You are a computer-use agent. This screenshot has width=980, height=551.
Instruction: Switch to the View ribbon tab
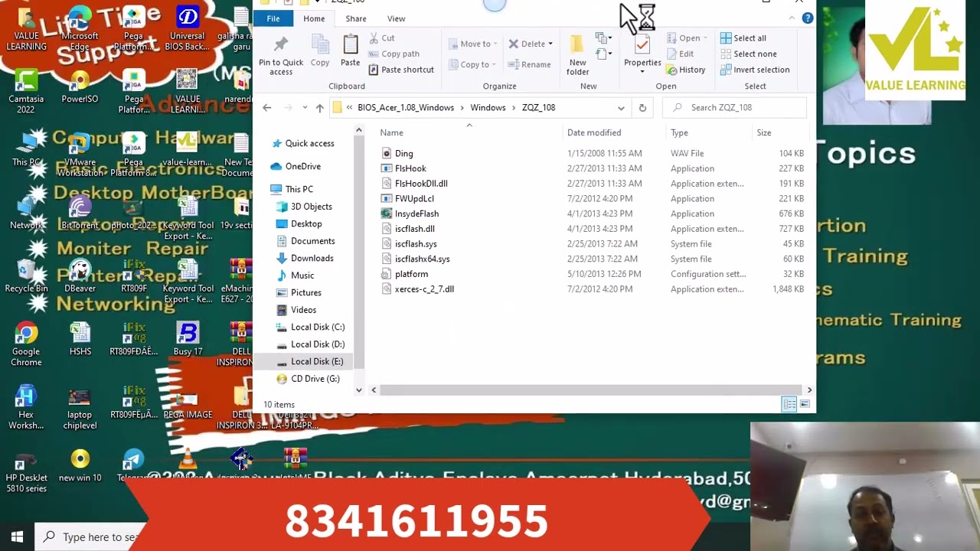396,18
